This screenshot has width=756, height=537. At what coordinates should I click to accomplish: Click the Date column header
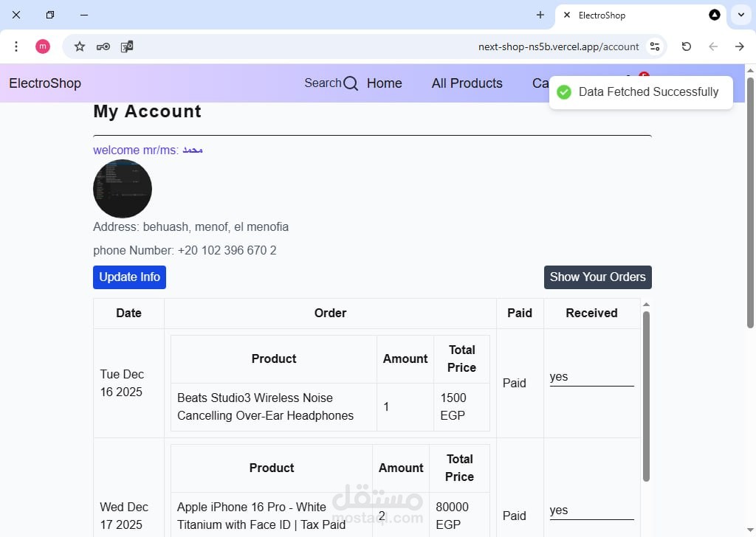pyautogui.click(x=128, y=313)
